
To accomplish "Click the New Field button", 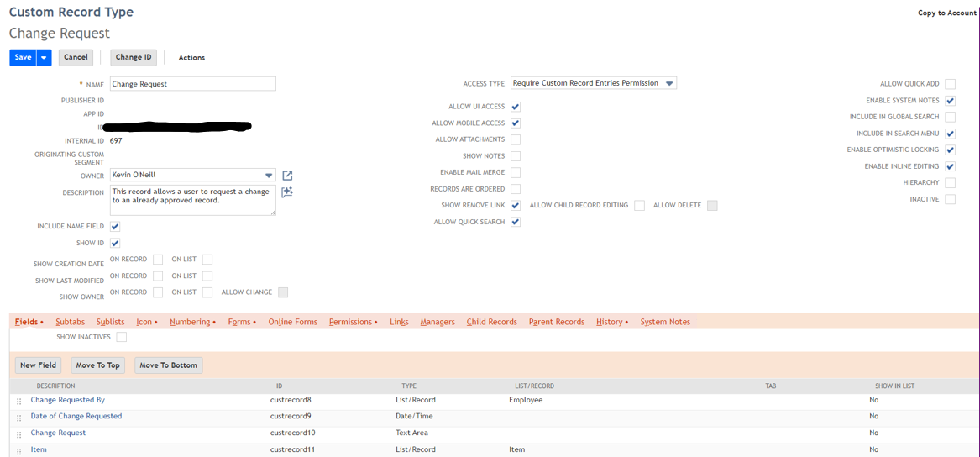I will click(38, 365).
